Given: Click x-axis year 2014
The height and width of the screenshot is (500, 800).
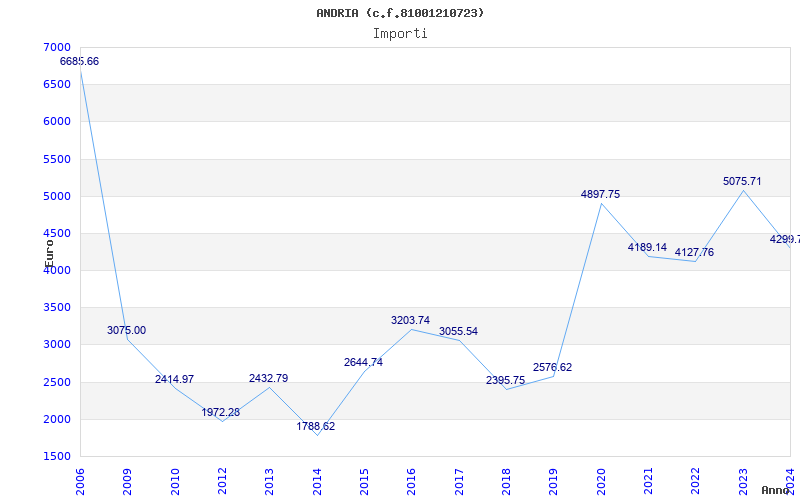Looking at the screenshot, I should [316, 482].
